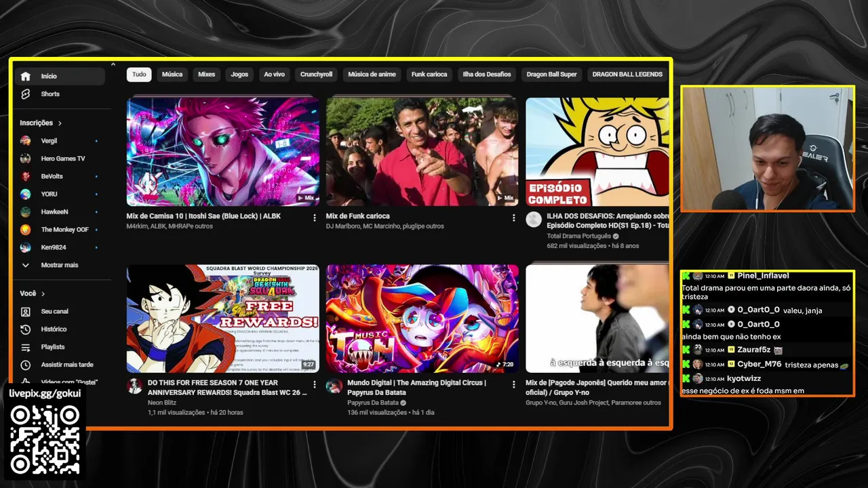Play the Ilha dos Desafios episode thumbnail
868x488 pixels.
(x=597, y=152)
